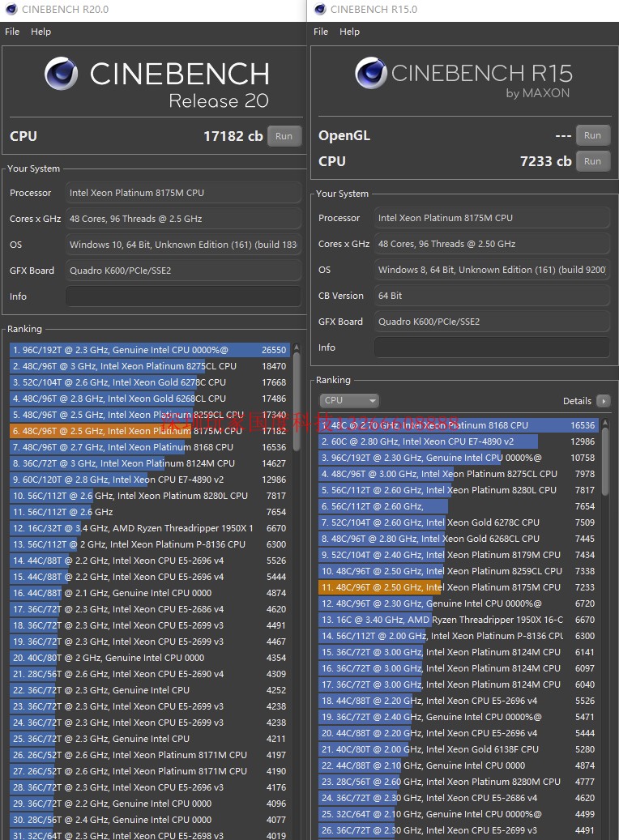Select R15 rank 13 Ryzen Threadripper 1950X

coord(459,620)
